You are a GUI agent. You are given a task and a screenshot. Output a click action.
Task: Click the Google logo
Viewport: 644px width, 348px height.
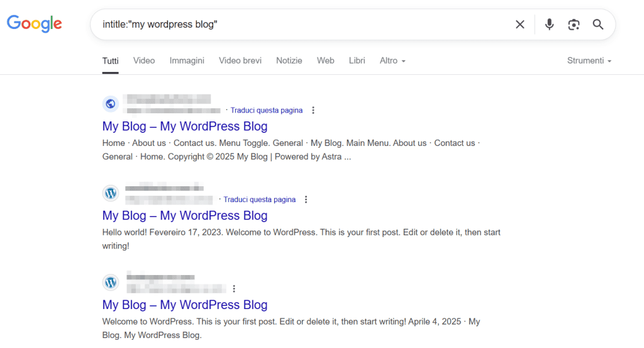click(x=35, y=24)
